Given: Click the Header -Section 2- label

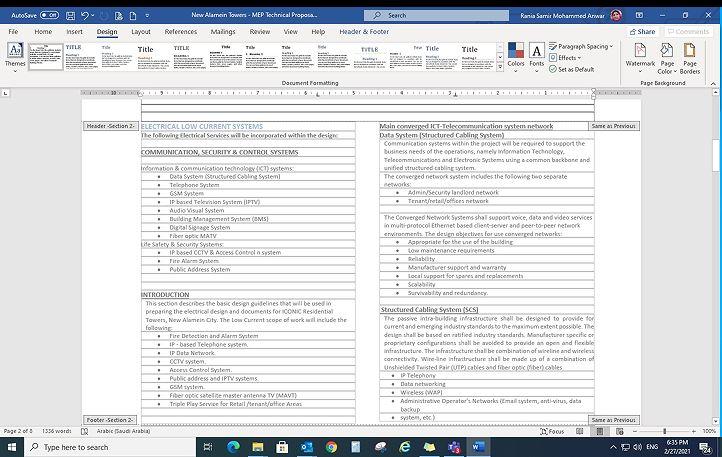Looking at the screenshot, I should (111, 126).
